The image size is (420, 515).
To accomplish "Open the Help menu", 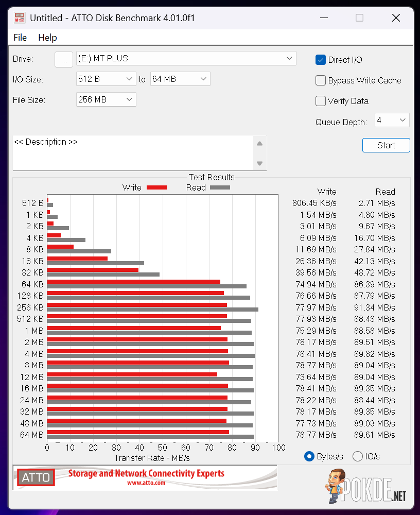I will tap(48, 38).
